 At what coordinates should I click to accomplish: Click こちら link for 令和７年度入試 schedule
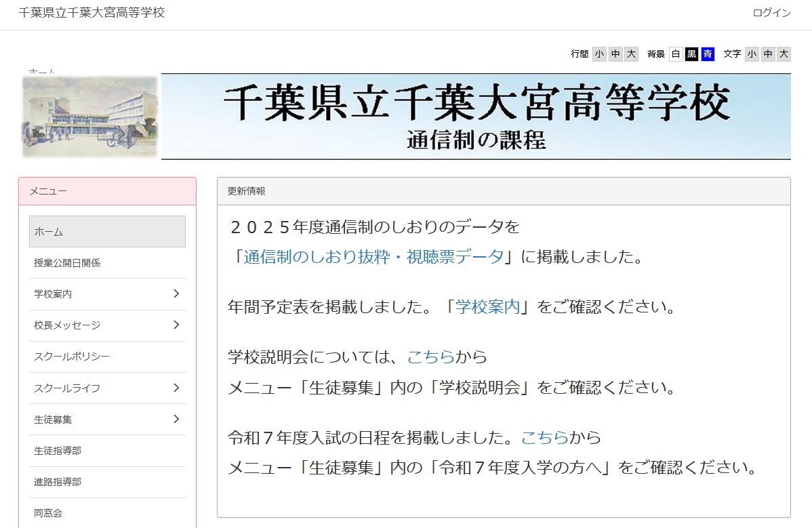545,439
